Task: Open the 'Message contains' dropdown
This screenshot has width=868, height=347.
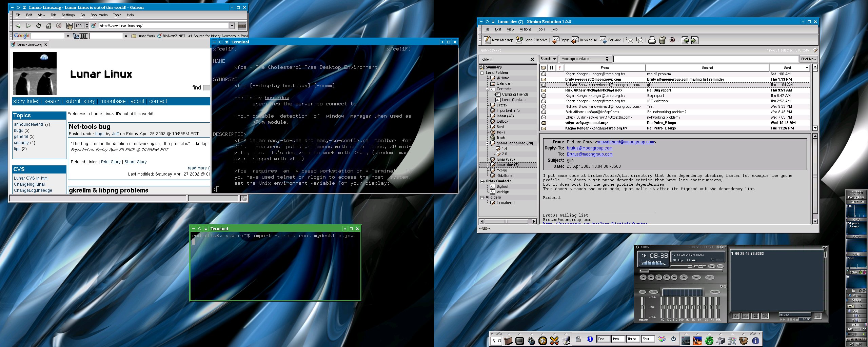Action: click(585, 59)
